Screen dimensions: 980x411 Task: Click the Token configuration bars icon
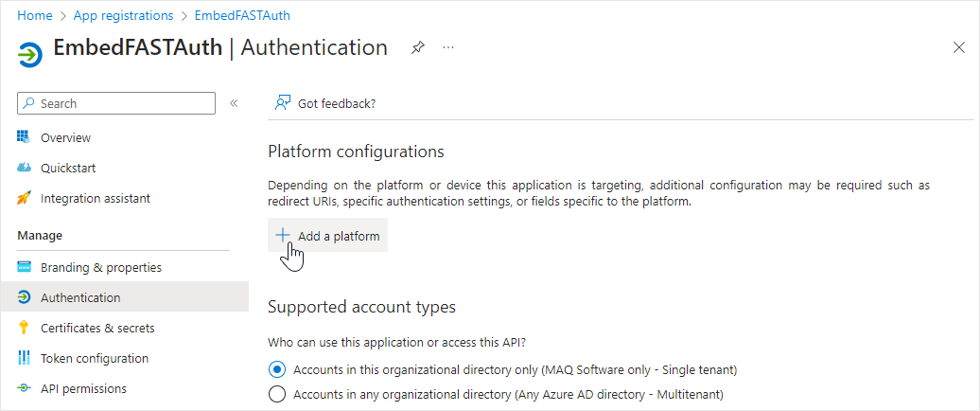point(25,358)
